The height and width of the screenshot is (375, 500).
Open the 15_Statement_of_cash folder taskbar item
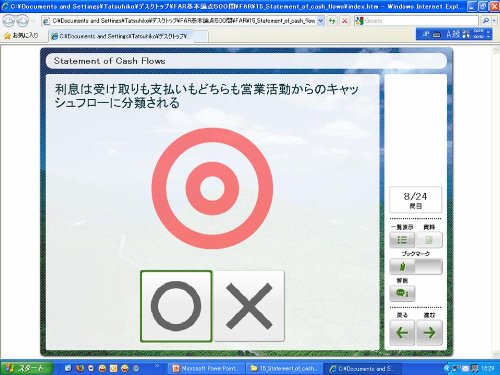tap(284, 368)
